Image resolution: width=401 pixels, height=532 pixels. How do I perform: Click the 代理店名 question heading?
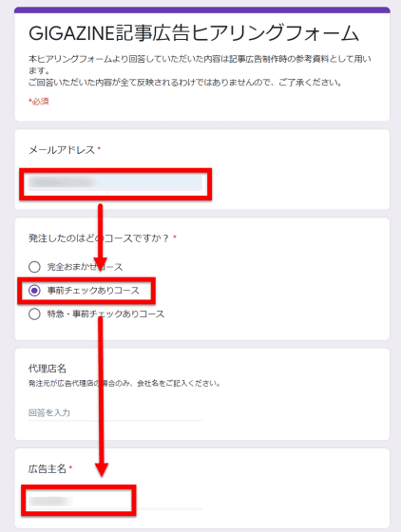tap(48, 369)
